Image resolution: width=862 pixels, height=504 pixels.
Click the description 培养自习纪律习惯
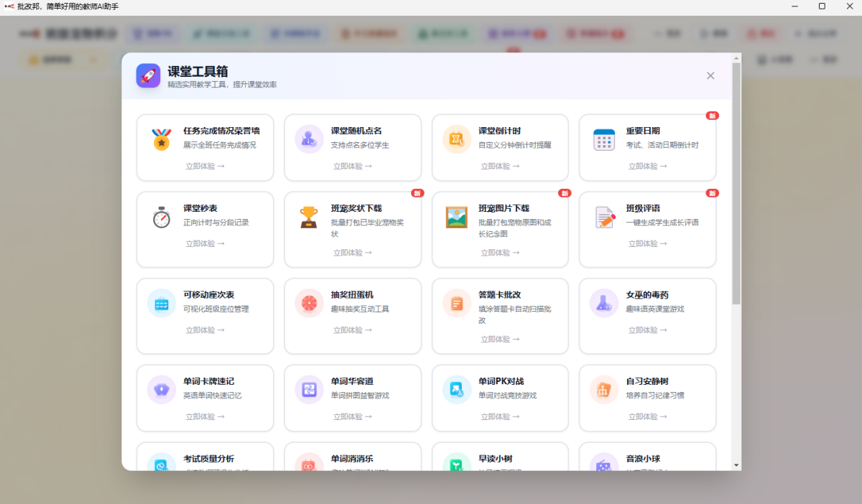coord(655,396)
